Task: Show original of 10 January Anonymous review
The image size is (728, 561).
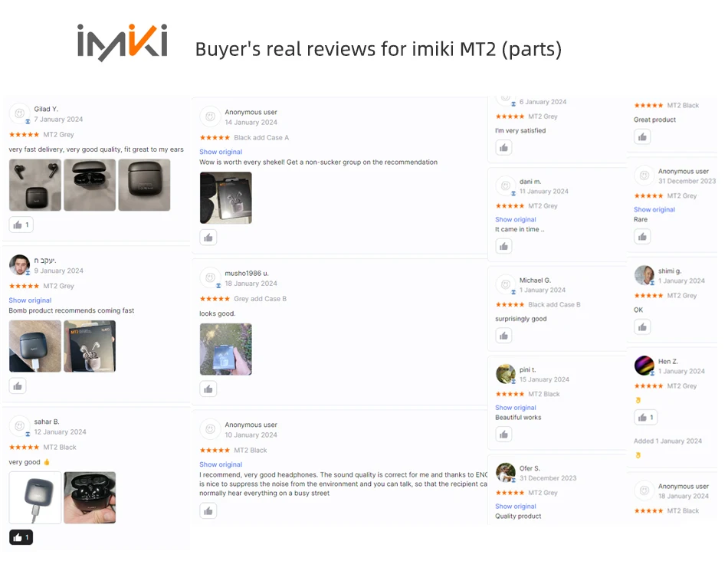Action: pos(221,464)
